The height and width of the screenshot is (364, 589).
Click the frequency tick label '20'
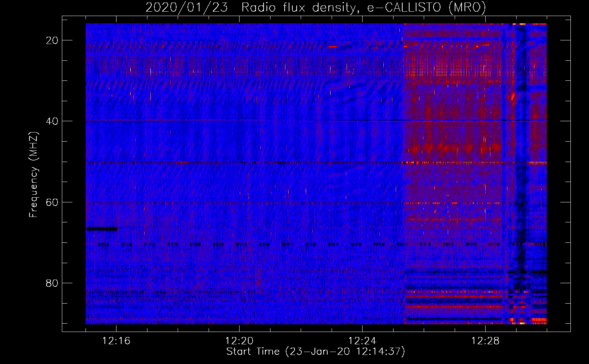click(52, 40)
